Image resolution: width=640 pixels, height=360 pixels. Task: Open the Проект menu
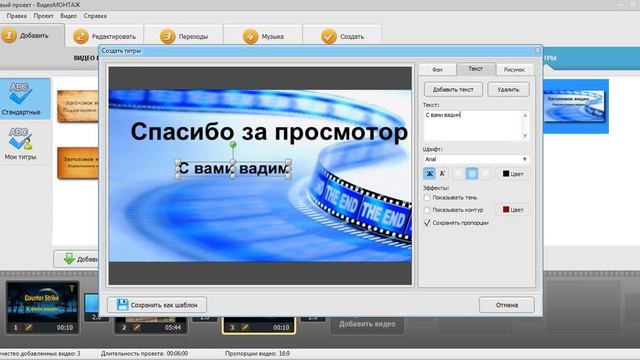point(43,16)
